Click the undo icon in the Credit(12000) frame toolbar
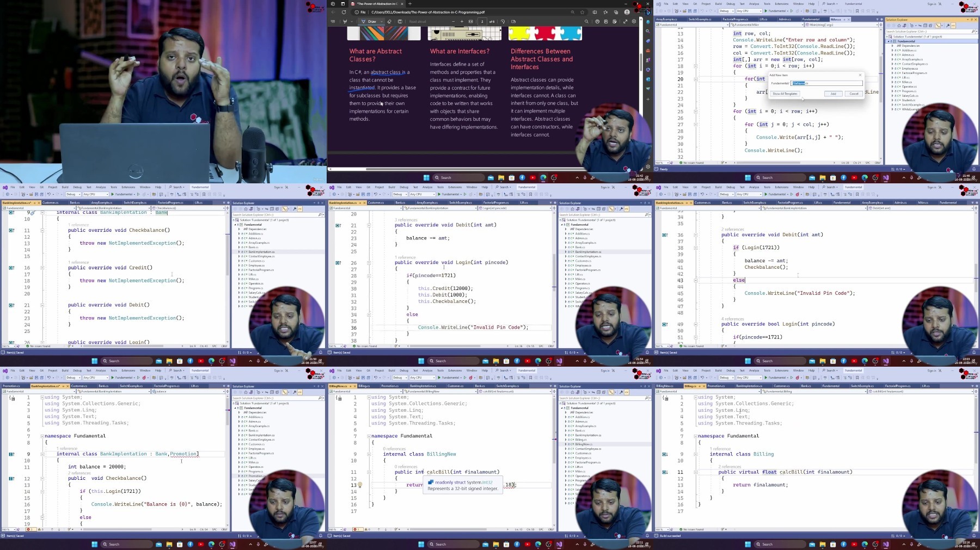 pyautogui.click(x=375, y=194)
